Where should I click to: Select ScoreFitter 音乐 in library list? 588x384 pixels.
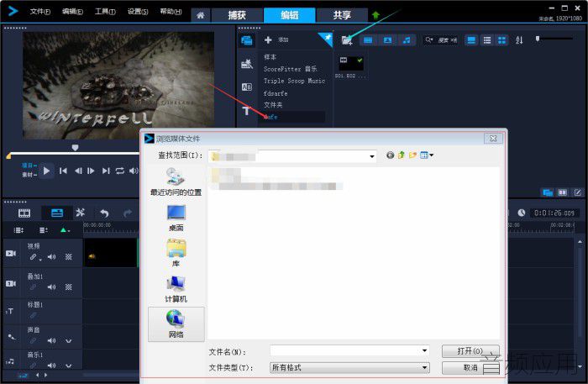click(x=291, y=69)
